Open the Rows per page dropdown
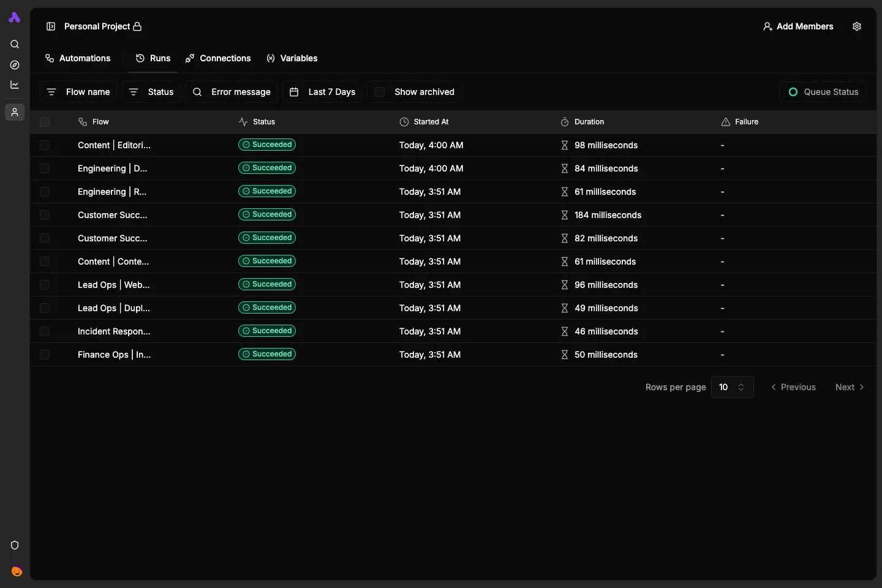The width and height of the screenshot is (882, 588). click(732, 387)
